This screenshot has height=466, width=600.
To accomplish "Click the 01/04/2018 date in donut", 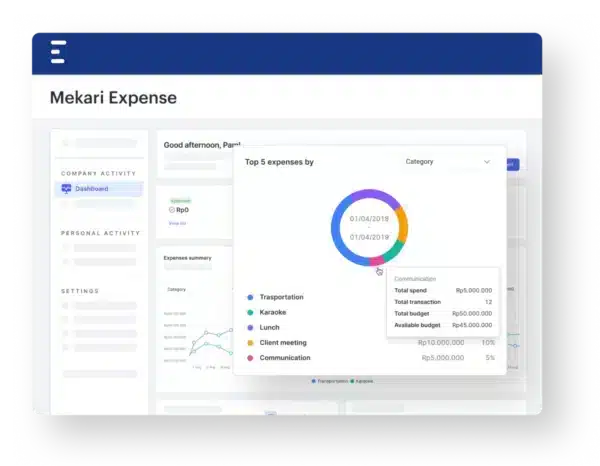I will (369, 219).
